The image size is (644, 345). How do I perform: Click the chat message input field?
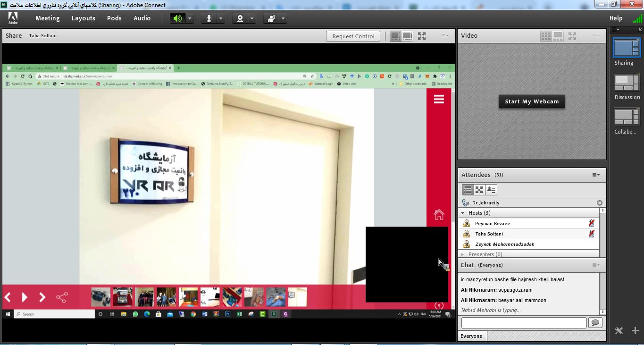pyautogui.click(x=524, y=323)
